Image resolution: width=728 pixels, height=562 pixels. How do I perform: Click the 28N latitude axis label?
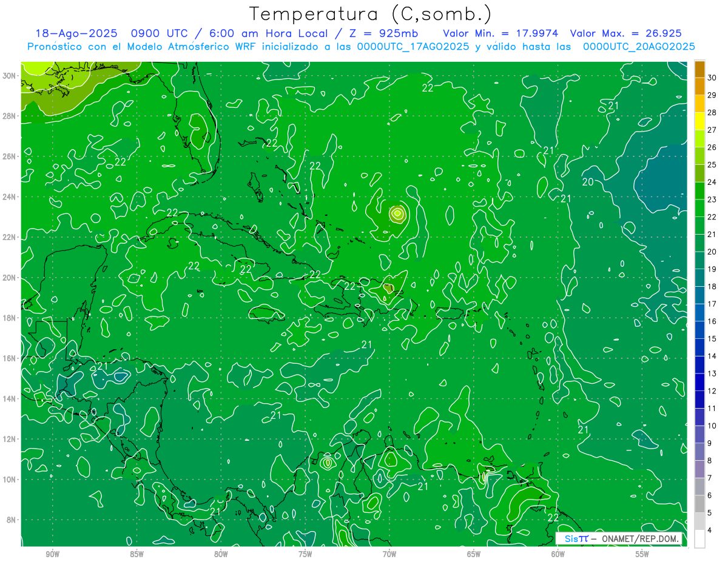coord(9,116)
